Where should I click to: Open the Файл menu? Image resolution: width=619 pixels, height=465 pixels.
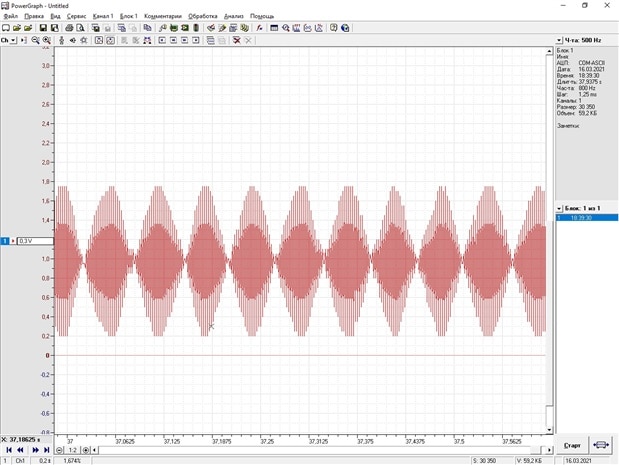pyautogui.click(x=11, y=16)
